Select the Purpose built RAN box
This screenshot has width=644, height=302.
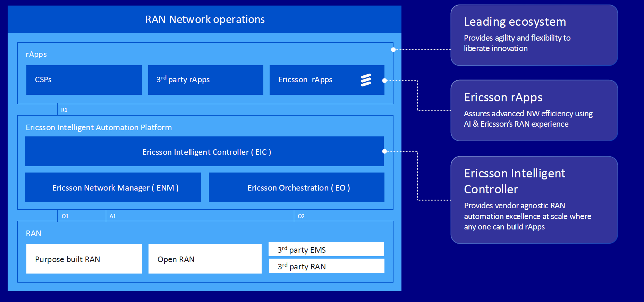tap(84, 259)
